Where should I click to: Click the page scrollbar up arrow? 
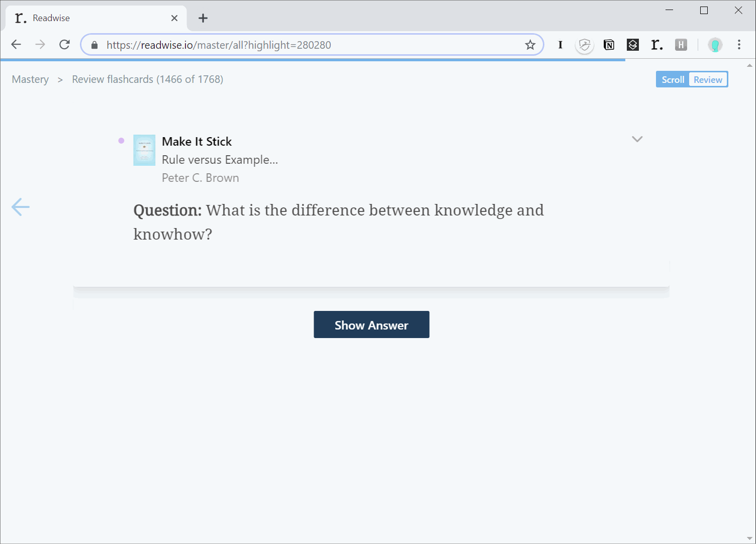[x=749, y=65]
